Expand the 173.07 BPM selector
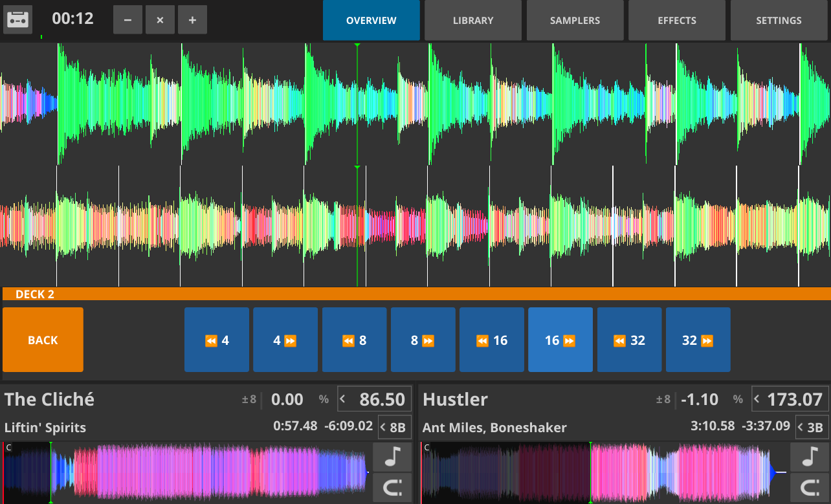831x504 pixels. tap(790, 399)
